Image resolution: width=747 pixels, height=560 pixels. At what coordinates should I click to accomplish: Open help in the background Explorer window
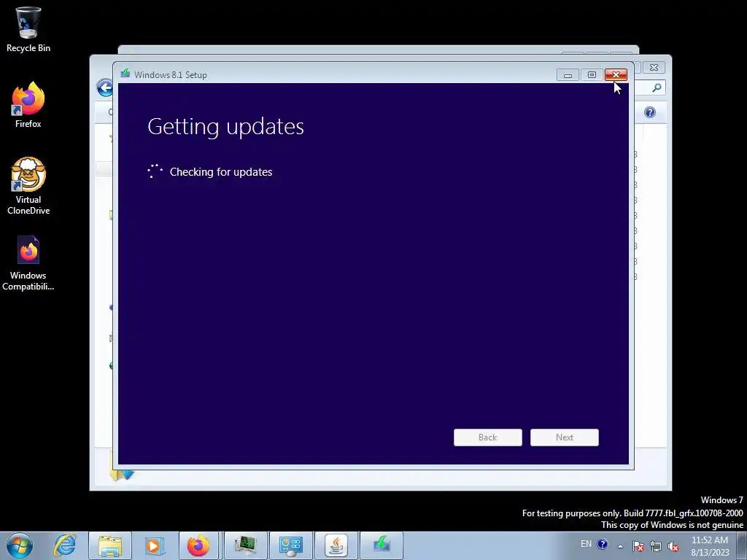coord(650,112)
